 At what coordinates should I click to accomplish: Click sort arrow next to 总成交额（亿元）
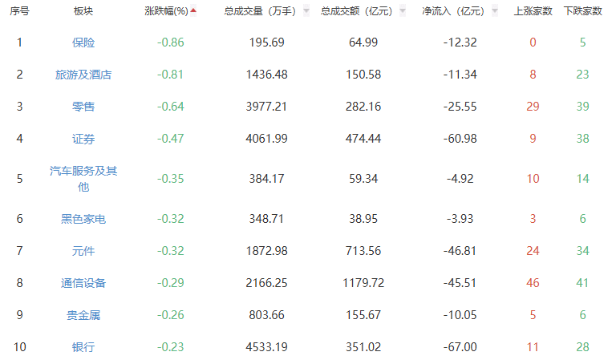point(402,11)
